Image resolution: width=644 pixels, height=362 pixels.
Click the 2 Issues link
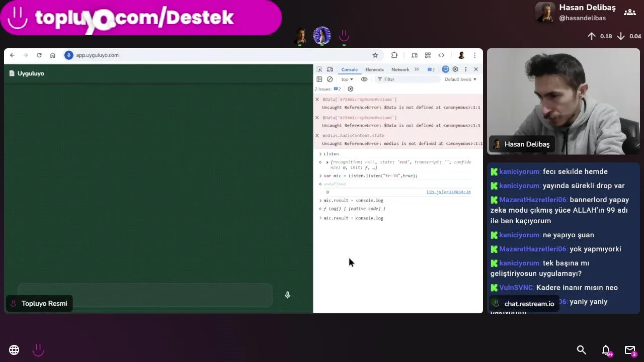pos(328,89)
